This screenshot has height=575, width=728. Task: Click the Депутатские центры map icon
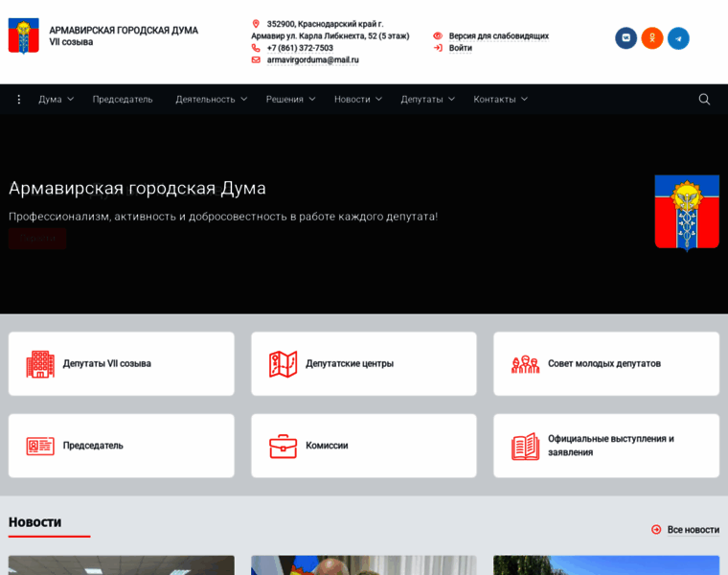point(283,364)
